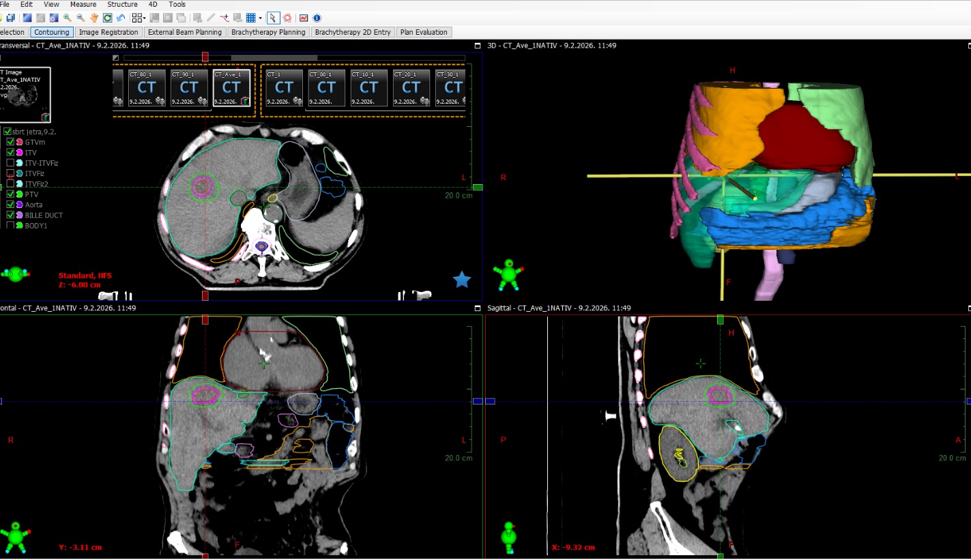Switch to the Plan Evaluation tab
The height and width of the screenshot is (560, 971).
(x=424, y=32)
